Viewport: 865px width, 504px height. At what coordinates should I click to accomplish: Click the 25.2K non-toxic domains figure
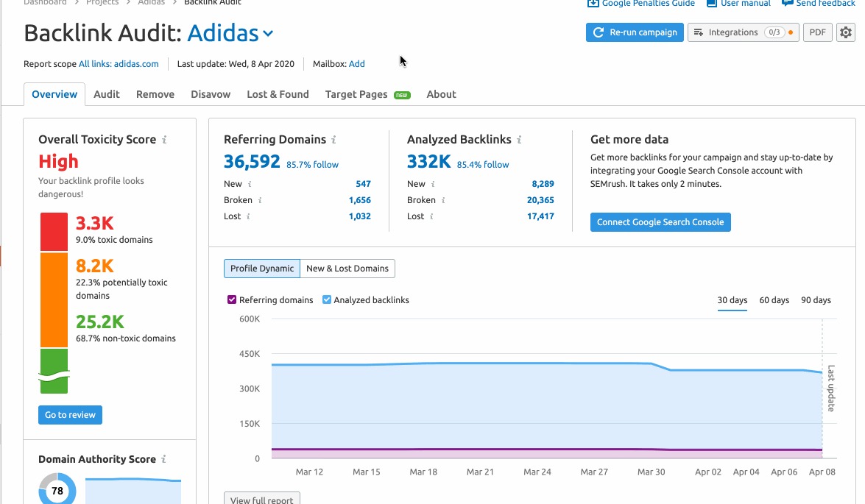click(x=100, y=322)
